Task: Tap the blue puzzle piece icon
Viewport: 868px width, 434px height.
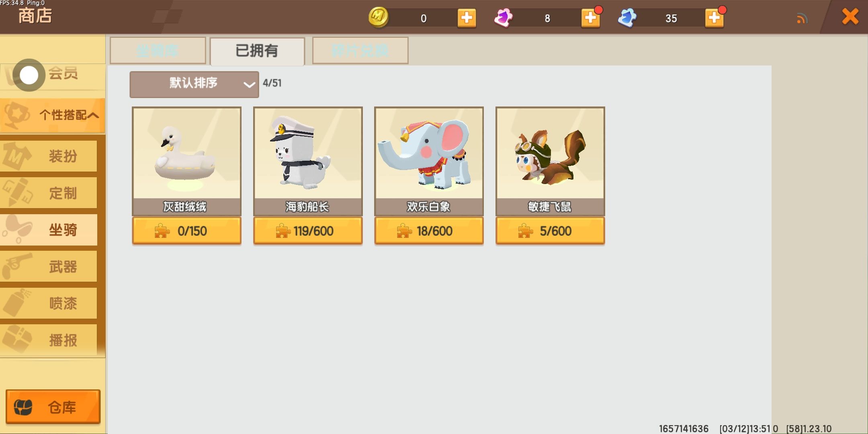Action: click(x=627, y=18)
